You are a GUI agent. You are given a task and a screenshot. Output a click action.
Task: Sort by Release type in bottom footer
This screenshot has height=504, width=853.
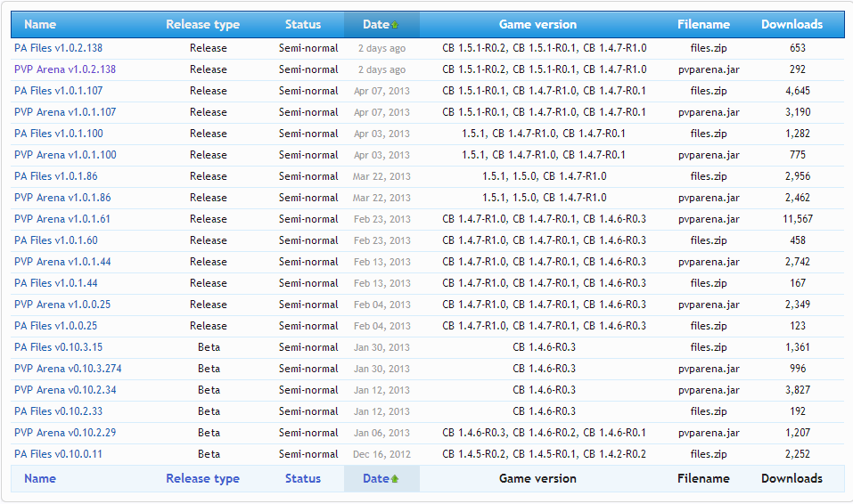pyautogui.click(x=203, y=478)
